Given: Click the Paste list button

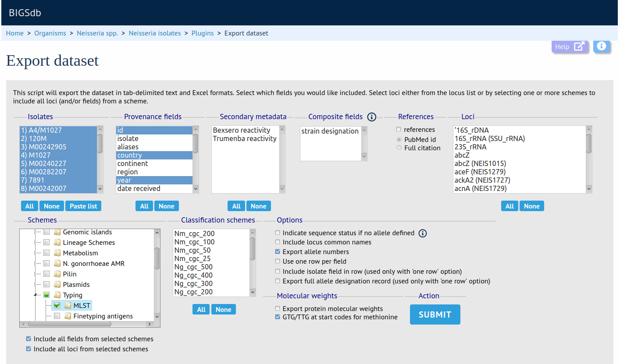Looking at the screenshot, I should tap(83, 206).
